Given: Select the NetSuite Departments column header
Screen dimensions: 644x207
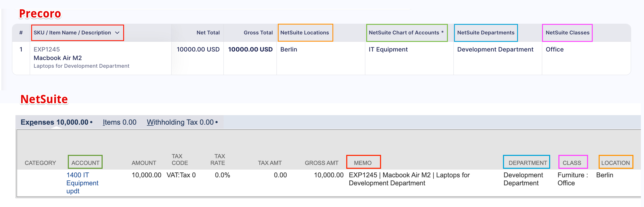Looking at the screenshot, I should 485,33.
